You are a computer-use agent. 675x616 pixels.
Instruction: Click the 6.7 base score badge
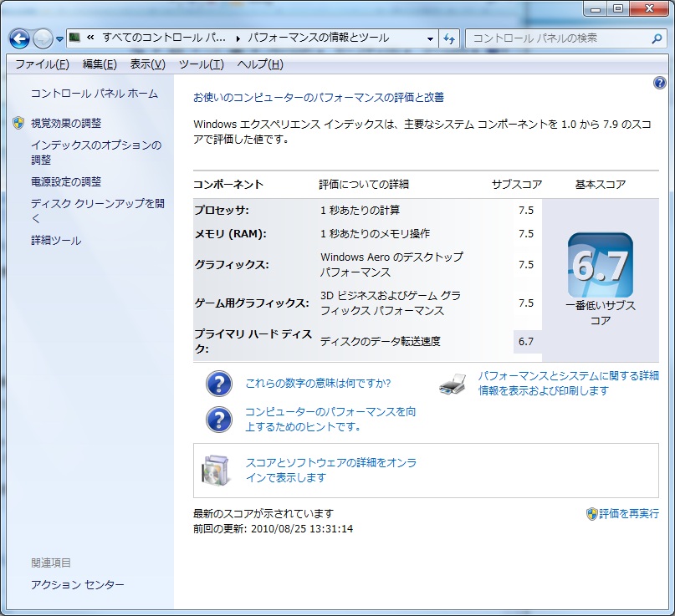click(x=600, y=265)
